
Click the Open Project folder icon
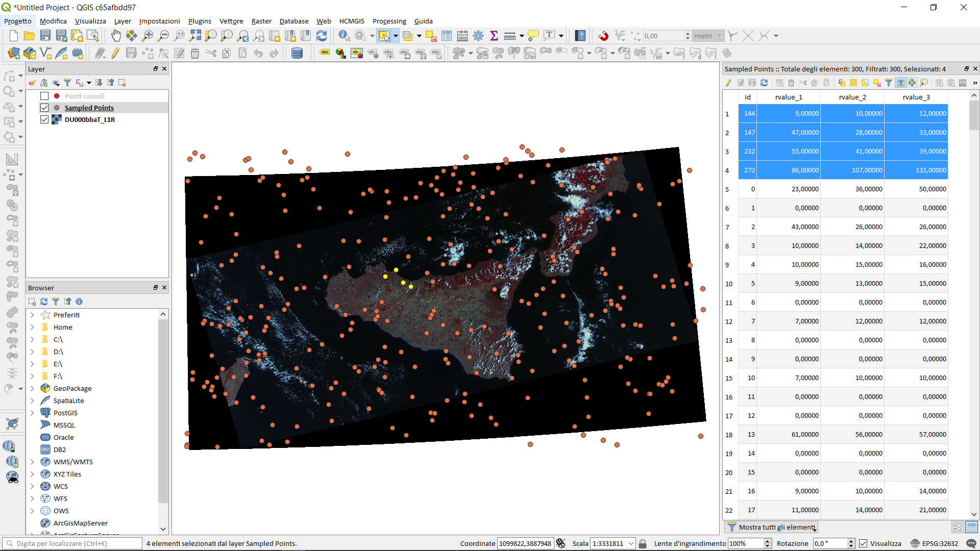point(30,36)
